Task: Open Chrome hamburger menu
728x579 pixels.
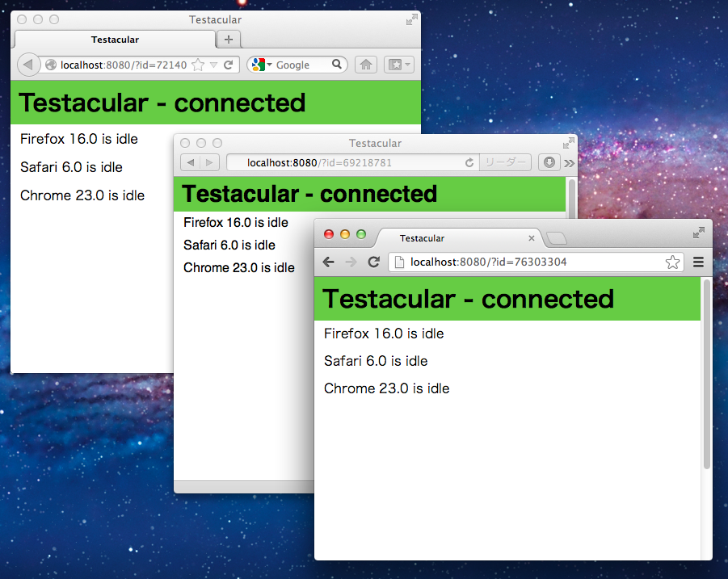Action: click(x=698, y=262)
